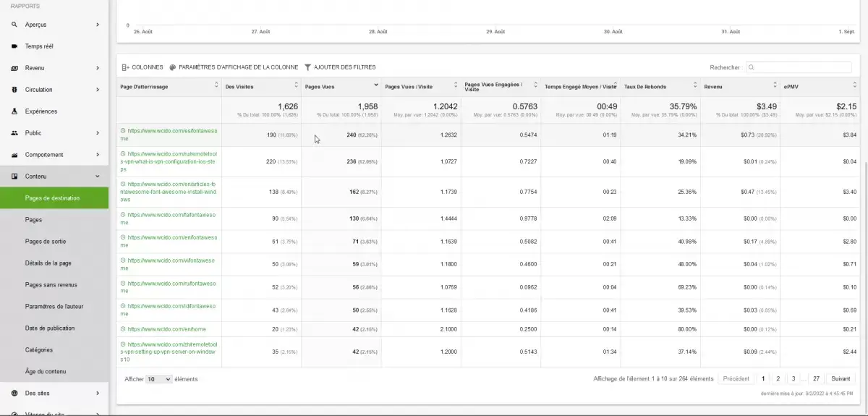
Task: Click the Précédent pagination button
Action: pos(736,378)
